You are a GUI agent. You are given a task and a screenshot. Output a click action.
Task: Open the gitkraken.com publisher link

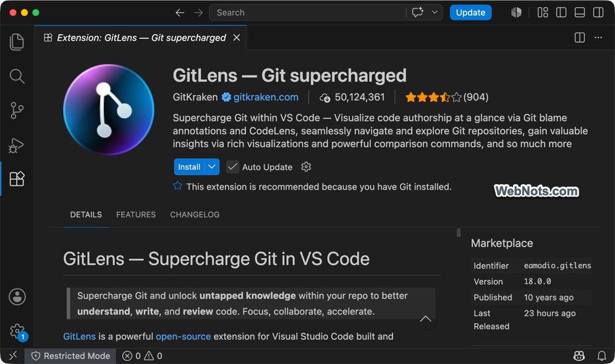[x=266, y=97]
